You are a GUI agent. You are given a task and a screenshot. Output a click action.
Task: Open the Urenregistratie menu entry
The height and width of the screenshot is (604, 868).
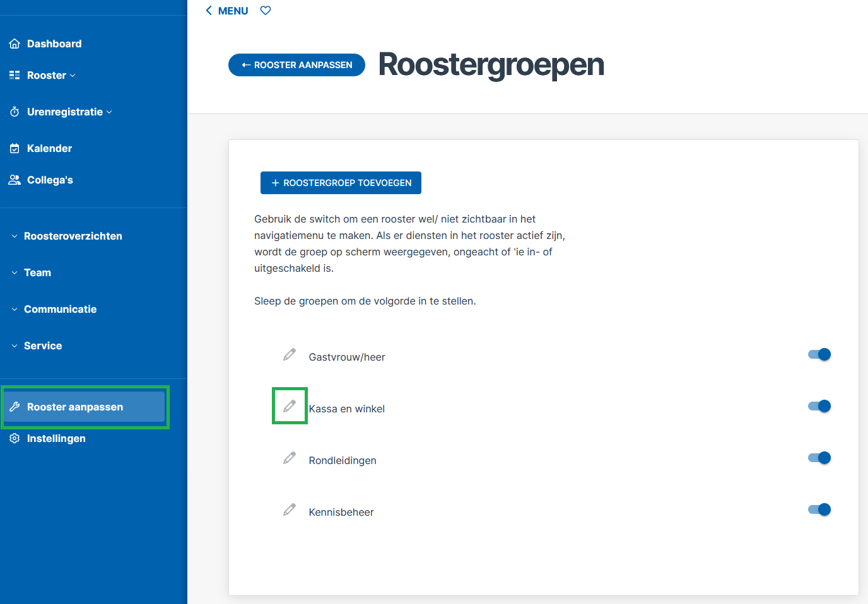[65, 112]
